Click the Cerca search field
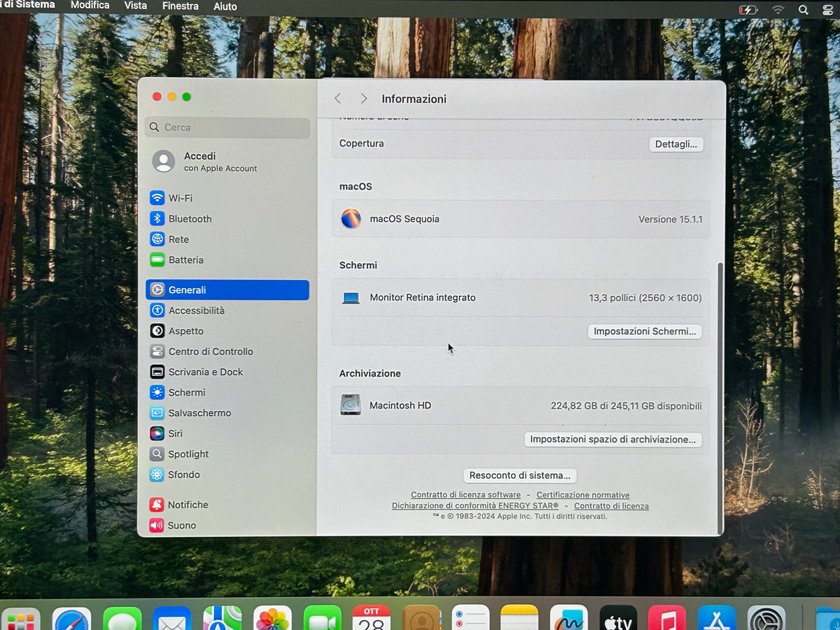The height and width of the screenshot is (630, 840). pyautogui.click(x=227, y=127)
